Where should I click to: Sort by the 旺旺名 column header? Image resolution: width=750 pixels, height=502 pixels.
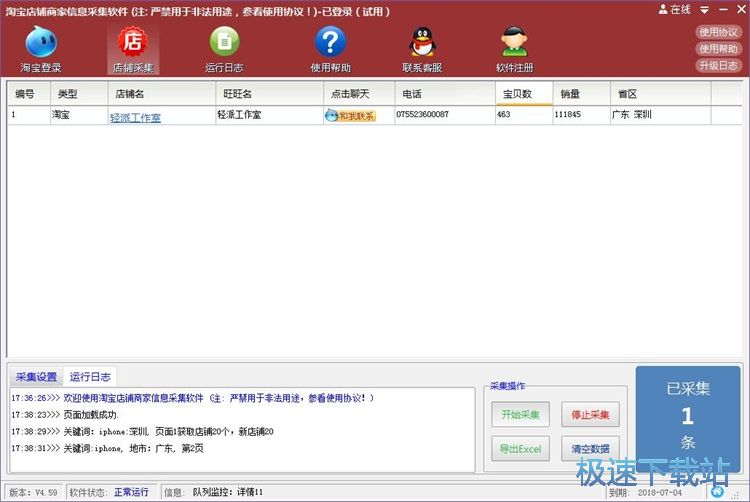270,94
